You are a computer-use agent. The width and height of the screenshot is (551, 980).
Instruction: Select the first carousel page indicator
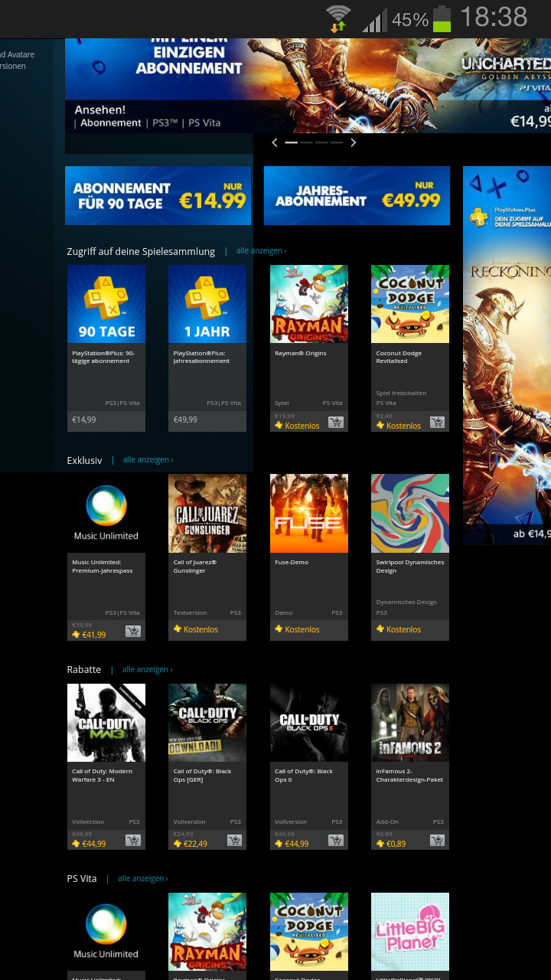291,142
